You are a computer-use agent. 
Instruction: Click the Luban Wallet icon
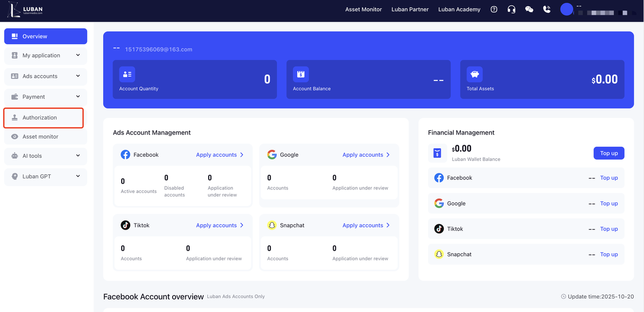coord(437,153)
